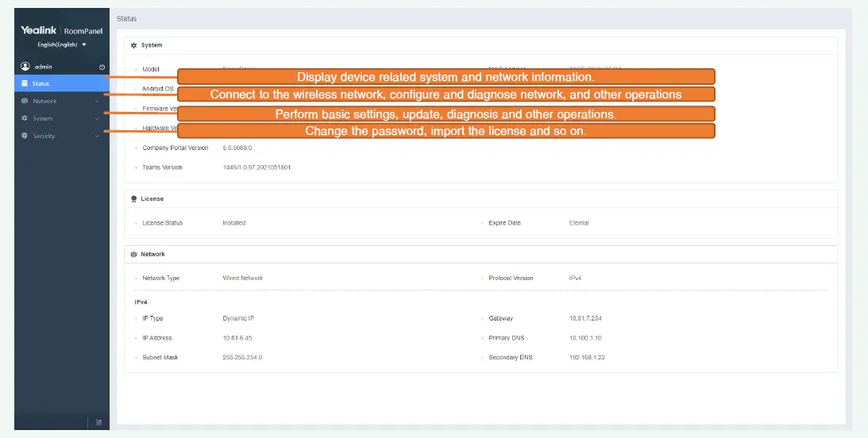Click the License Status label
The image size is (868, 438).
coord(162,223)
